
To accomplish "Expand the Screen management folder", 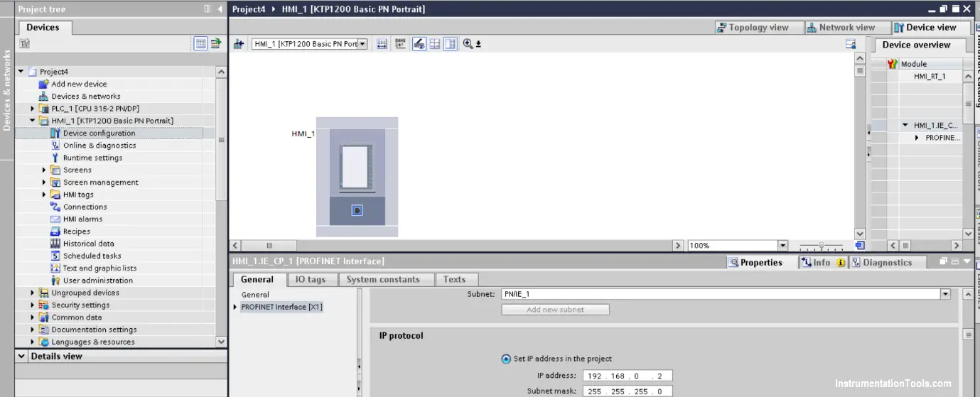I will (44, 182).
